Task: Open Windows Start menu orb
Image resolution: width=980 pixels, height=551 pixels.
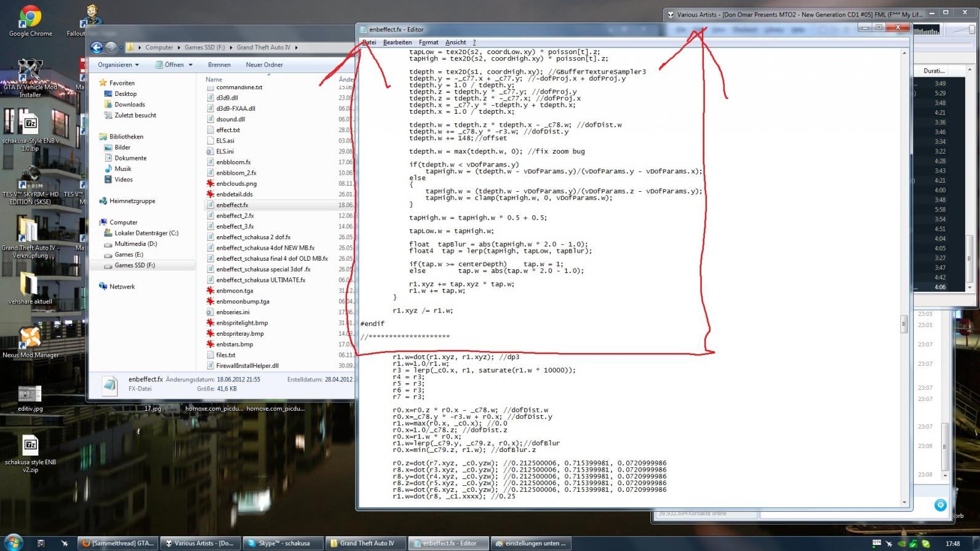Action: tap(14, 542)
